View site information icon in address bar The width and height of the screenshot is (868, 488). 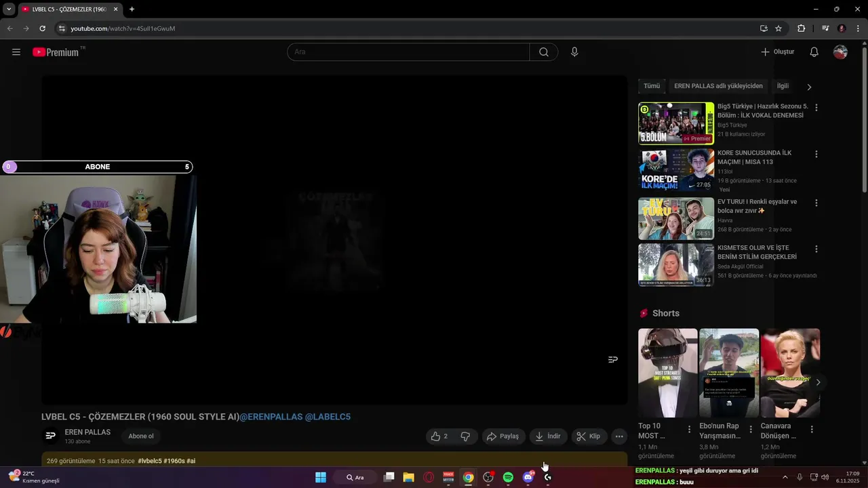click(62, 28)
